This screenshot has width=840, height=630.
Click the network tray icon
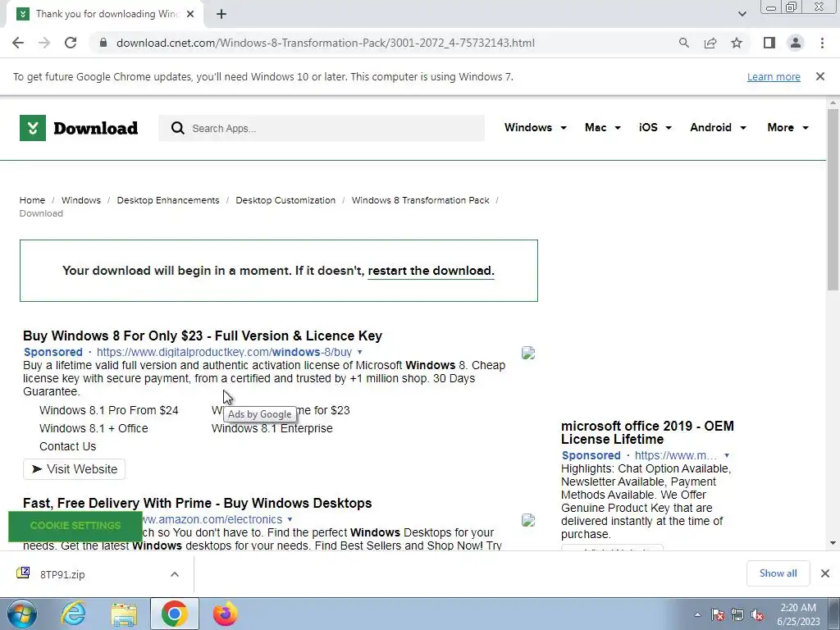pos(737,614)
